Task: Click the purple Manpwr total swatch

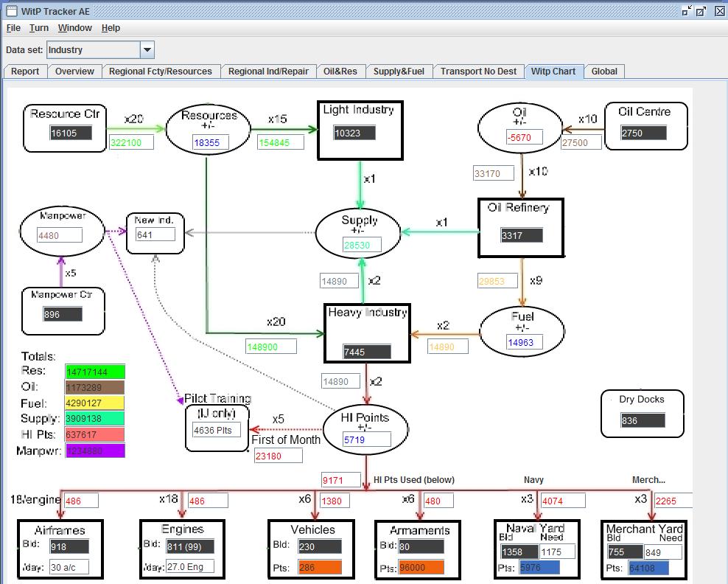Action: (95, 451)
